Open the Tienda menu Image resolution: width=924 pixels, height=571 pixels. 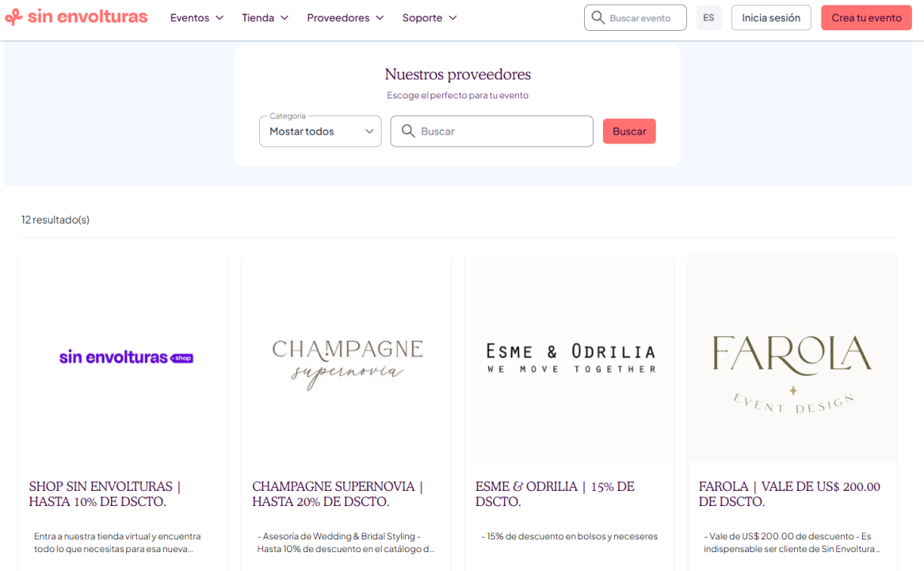tap(265, 17)
